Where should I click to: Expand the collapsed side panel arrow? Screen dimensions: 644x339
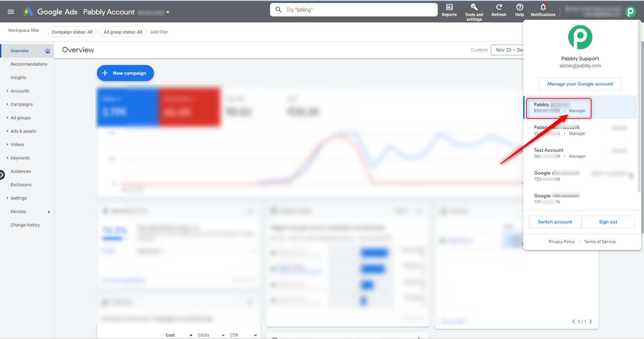(x=2, y=175)
